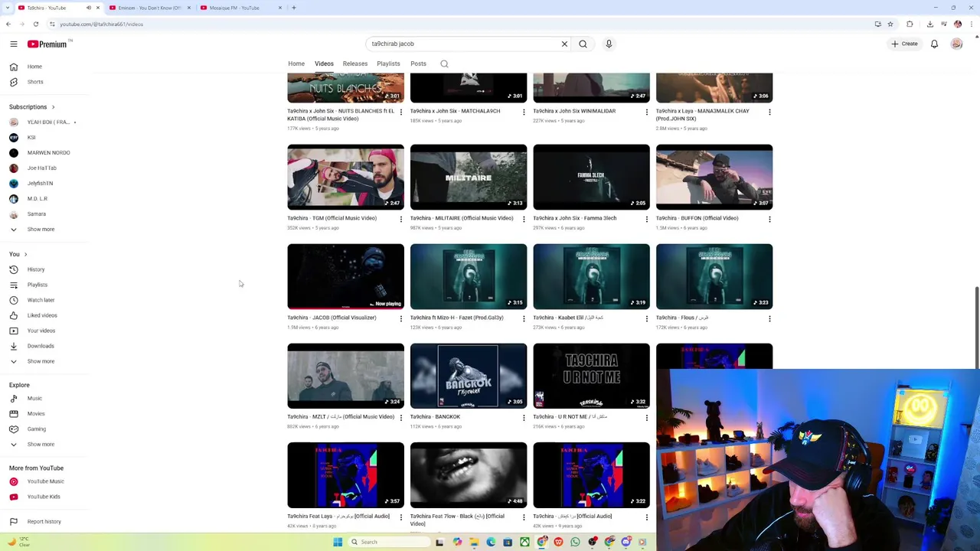Screen dimensions: 980x551
Task: Open the browser extensions puzzle icon
Action: pos(910,24)
